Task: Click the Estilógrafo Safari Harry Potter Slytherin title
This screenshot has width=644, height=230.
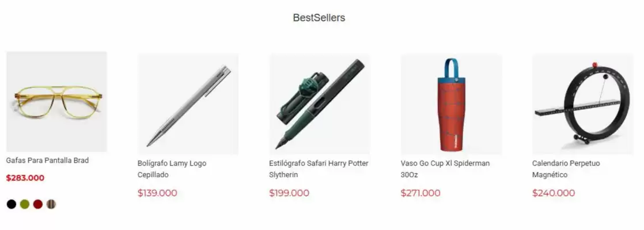Action: (319, 169)
